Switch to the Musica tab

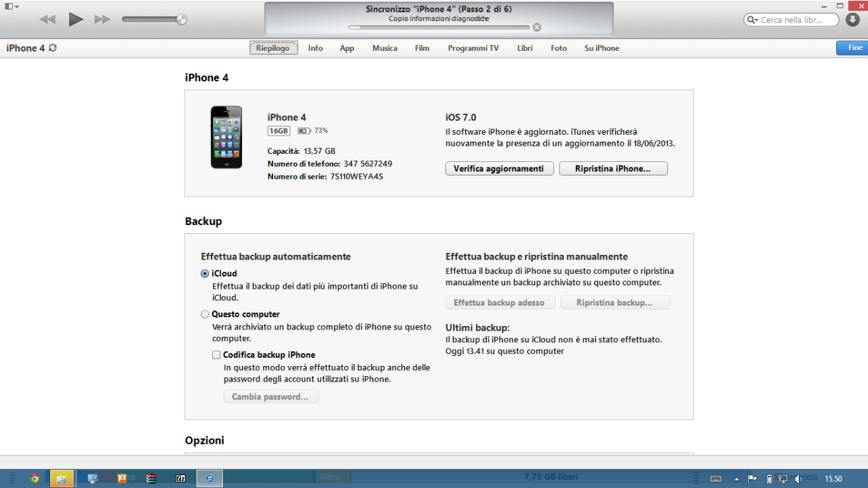(x=384, y=48)
